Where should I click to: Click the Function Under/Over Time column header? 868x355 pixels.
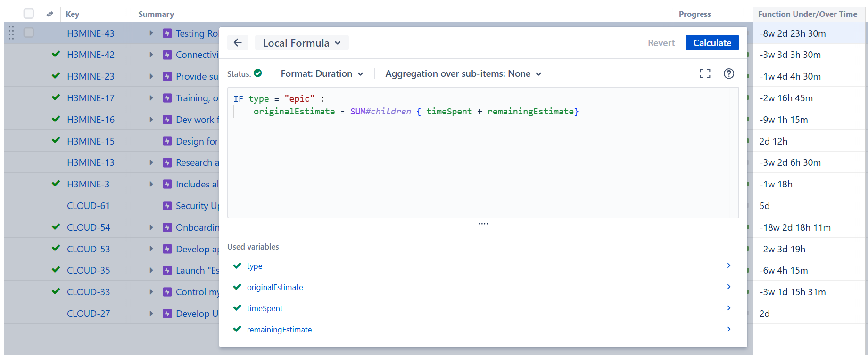(807, 14)
